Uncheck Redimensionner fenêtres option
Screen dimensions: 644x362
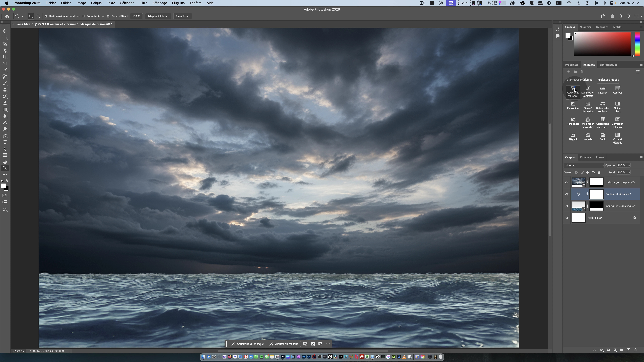[46, 16]
